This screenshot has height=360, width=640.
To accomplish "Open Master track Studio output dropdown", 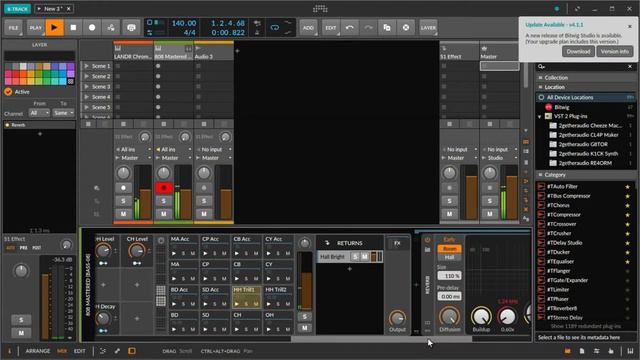I will pos(500,158).
